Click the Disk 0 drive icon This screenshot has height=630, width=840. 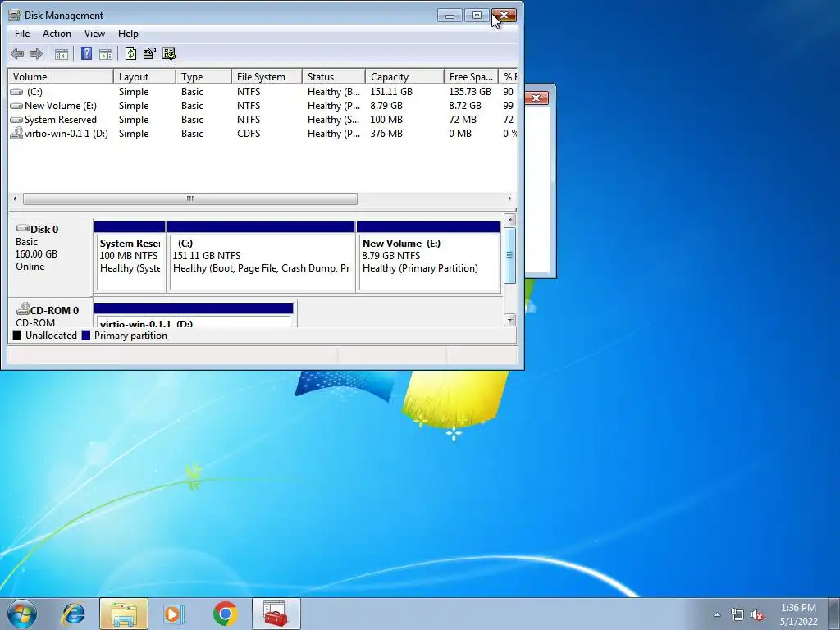tap(22, 228)
